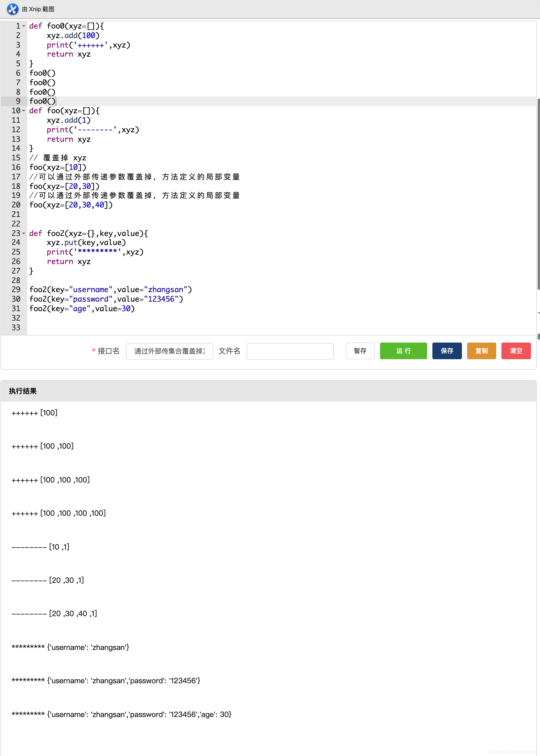
Task: Click the 'xyz.add(100)' code on line 2
Action: 73,35
